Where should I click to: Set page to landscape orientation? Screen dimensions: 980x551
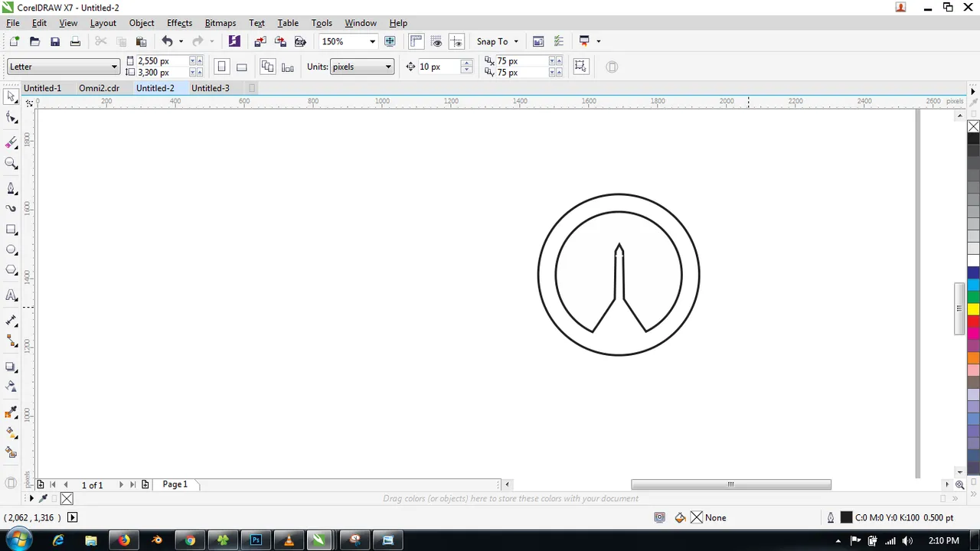[241, 67]
